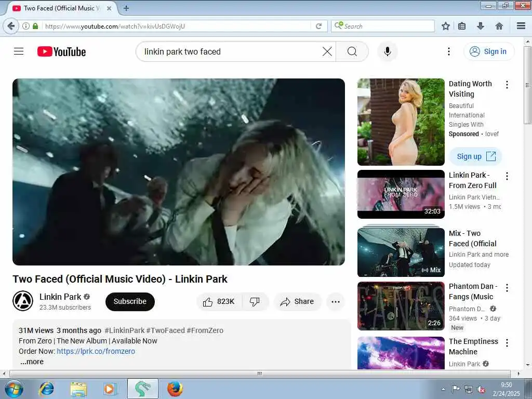Open options for The Emptiness Machine
This screenshot has height=399, width=532.
pos(507,343)
